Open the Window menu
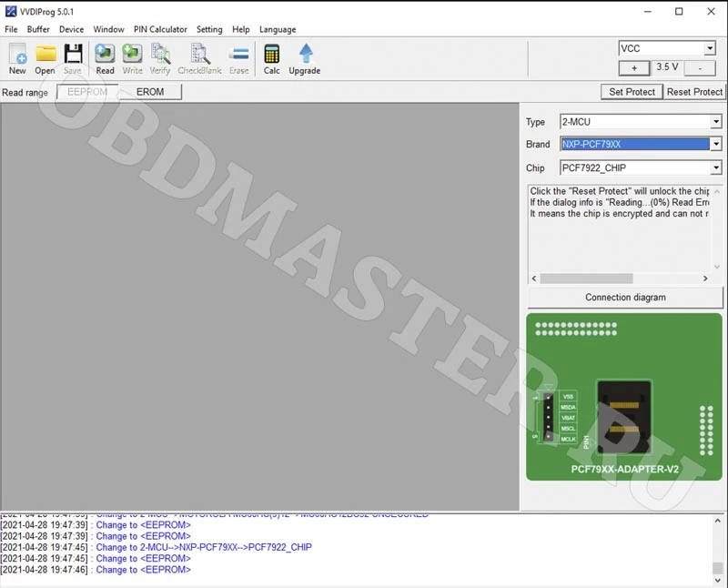Screen dimensions: 728x588 pos(108,29)
